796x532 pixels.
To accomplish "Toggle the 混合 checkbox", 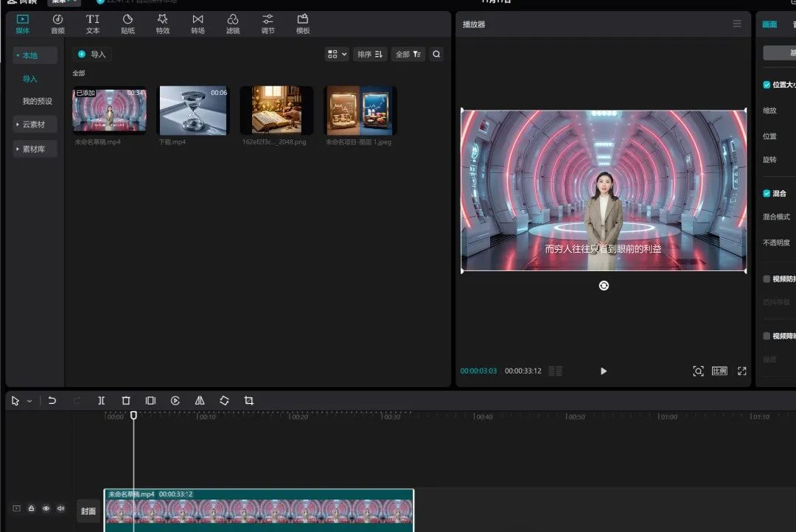I will tap(767, 193).
